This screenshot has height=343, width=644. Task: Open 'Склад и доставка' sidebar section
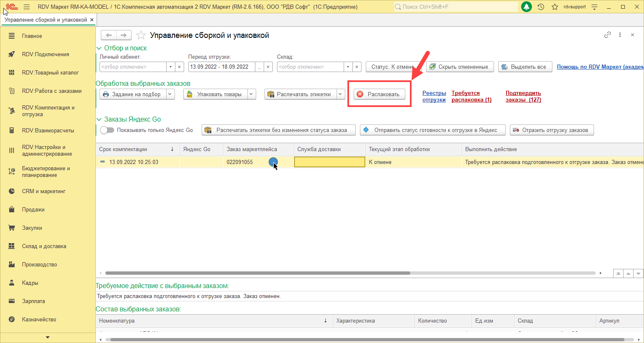click(x=44, y=246)
